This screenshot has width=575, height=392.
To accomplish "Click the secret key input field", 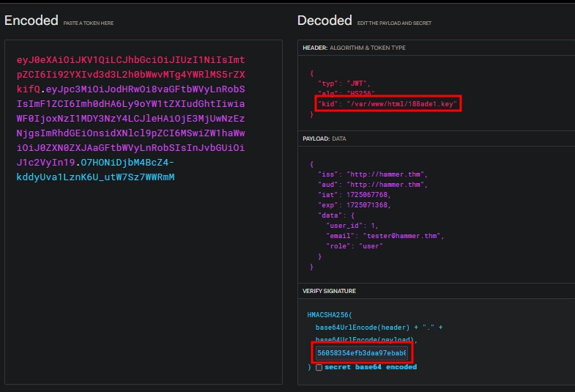I will click(362, 352).
